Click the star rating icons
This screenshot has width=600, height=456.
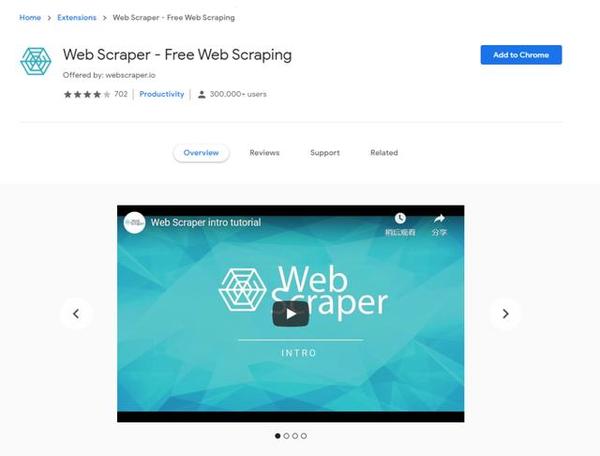tap(87, 94)
